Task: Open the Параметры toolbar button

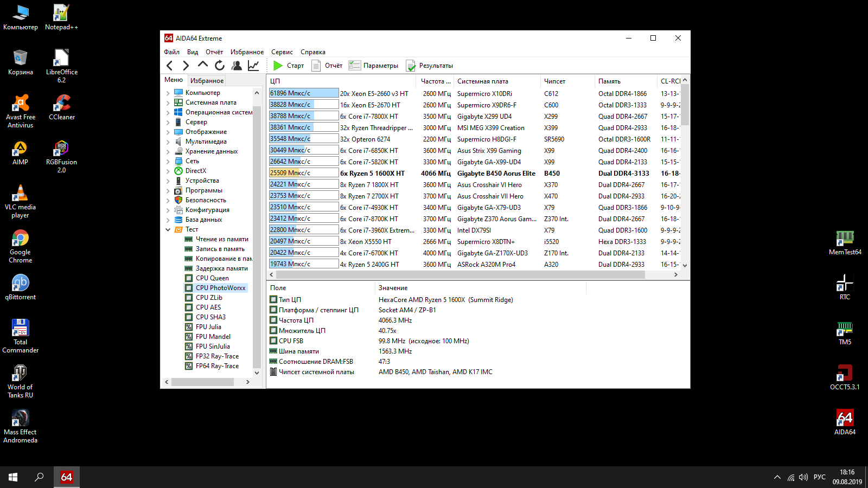Action: point(373,66)
